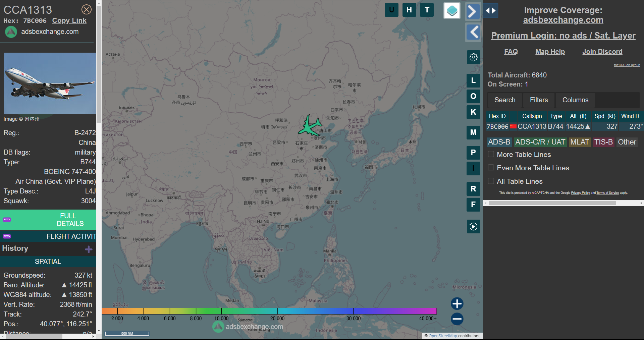This screenshot has height=340, width=644.
Task: Expand the History section plus icon
Action: 89,249
